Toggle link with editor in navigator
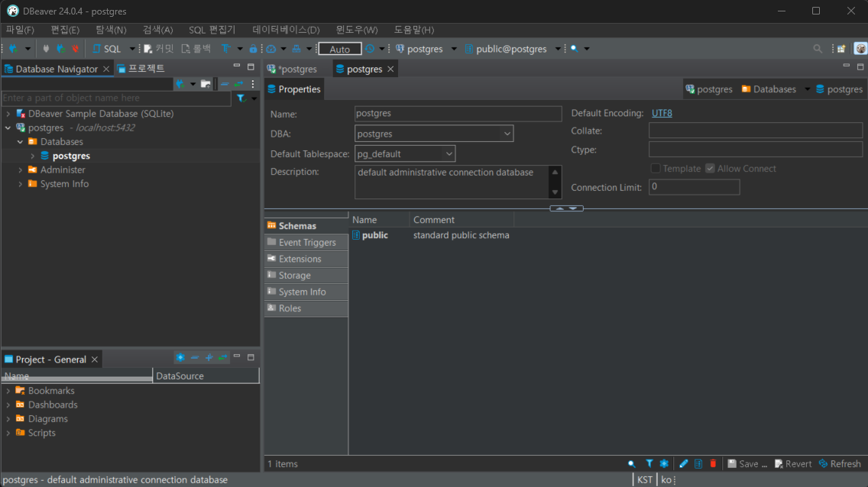Image resolution: width=868 pixels, height=487 pixels. pos(238,84)
